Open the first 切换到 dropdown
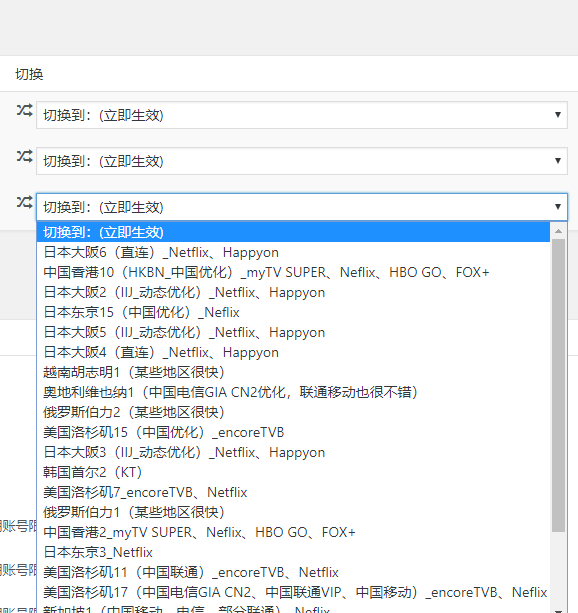Image resolution: width=578 pixels, height=613 pixels. (x=302, y=115)
